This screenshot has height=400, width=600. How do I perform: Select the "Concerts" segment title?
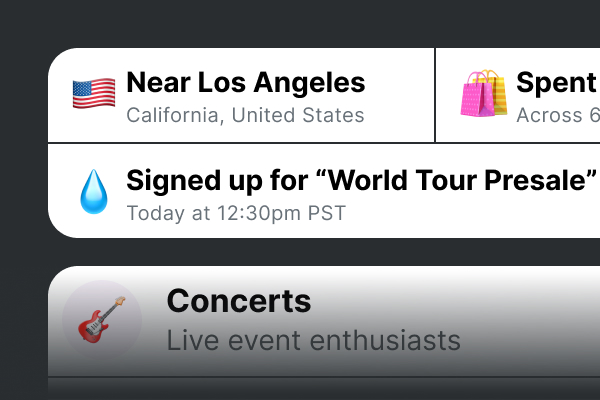pyautogui.click(x=238, y=300)
